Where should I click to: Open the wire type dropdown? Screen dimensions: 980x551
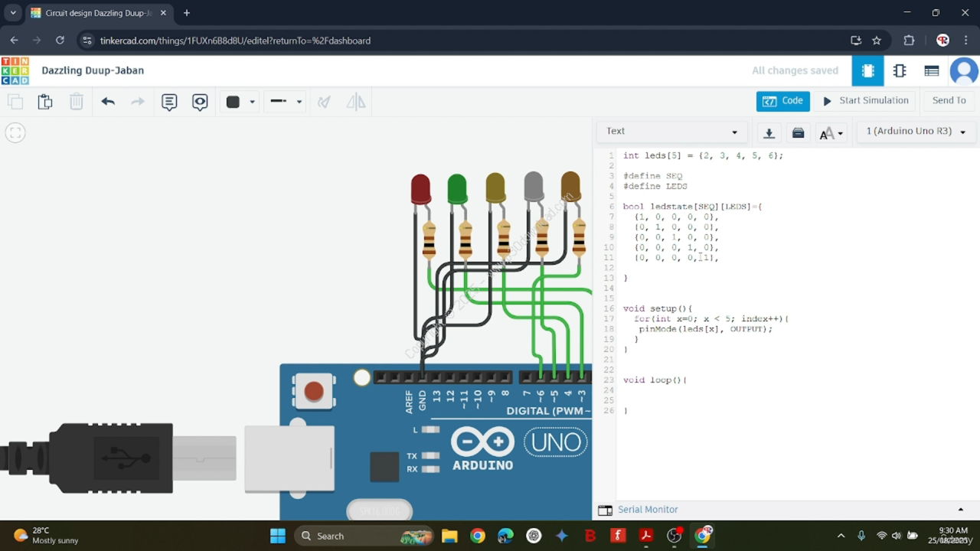pos(287,102)
